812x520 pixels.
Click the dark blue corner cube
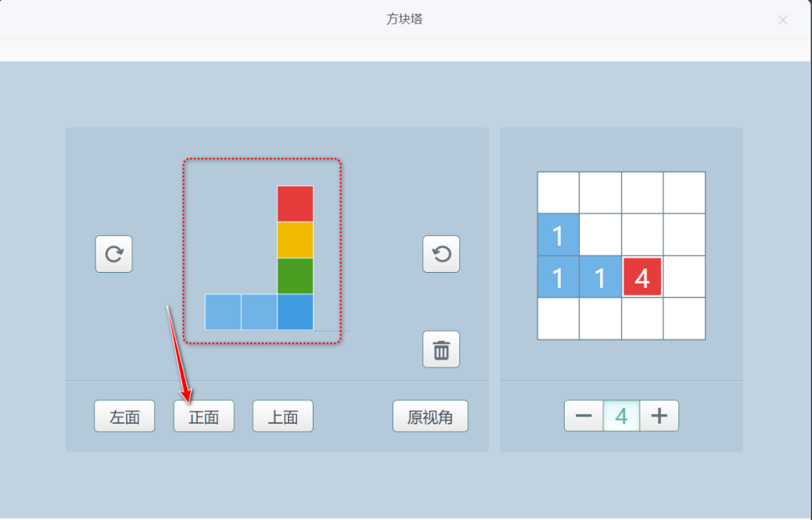coord(295,313)
